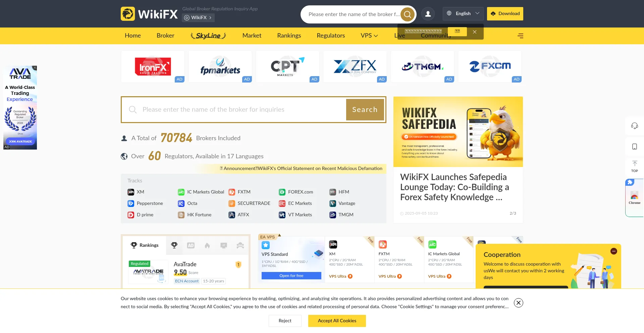Click the yellow button in translation popup
Viewport: 644px width, 333px height.
[457, 31]
